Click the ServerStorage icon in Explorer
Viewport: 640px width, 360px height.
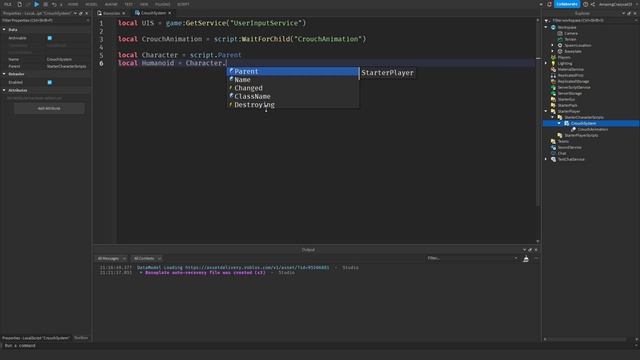553,93
